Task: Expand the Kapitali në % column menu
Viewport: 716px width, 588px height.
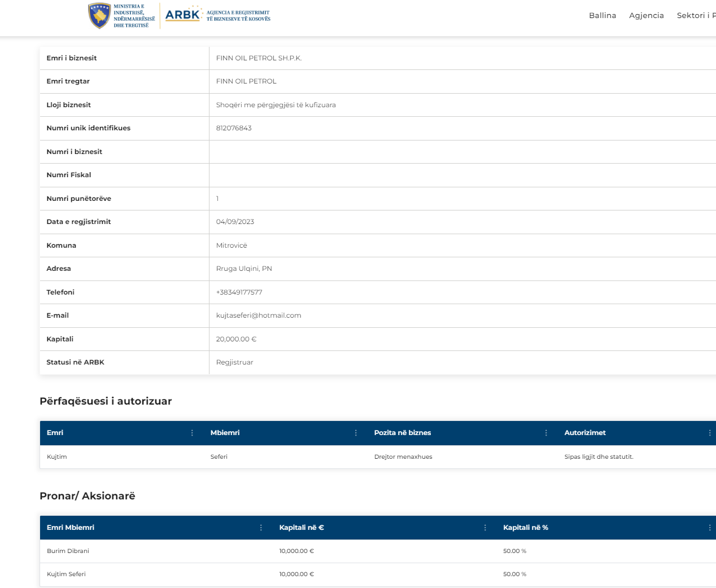Action: pyautogui.click(x=709, y=528)
